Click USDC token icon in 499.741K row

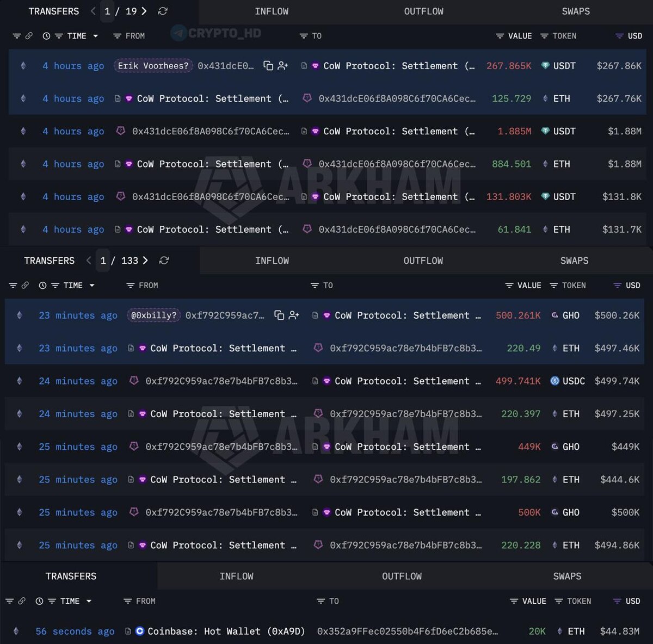pos(555,381)
